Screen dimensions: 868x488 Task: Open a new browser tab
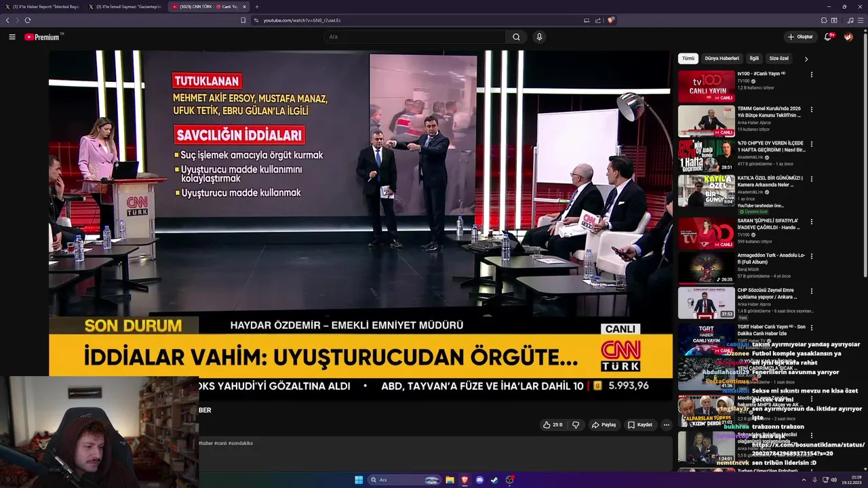(256, 7)
